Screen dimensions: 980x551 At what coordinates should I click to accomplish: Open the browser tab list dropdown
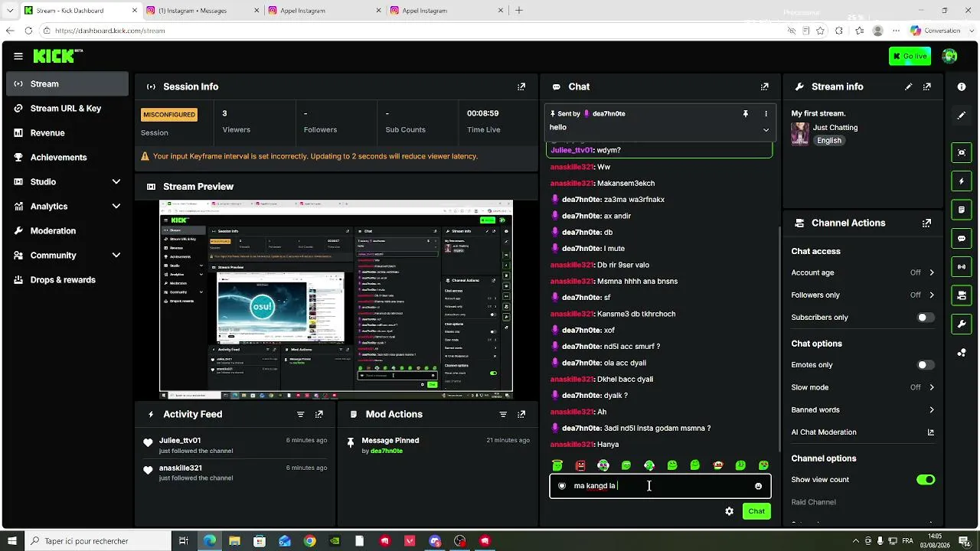(x=9, y=11)
